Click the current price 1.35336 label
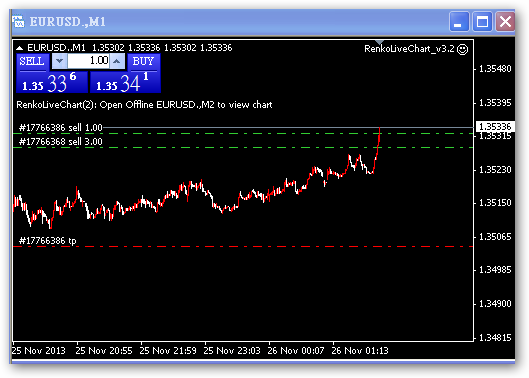This screenshot has height=378, width=529. (495, 127)
